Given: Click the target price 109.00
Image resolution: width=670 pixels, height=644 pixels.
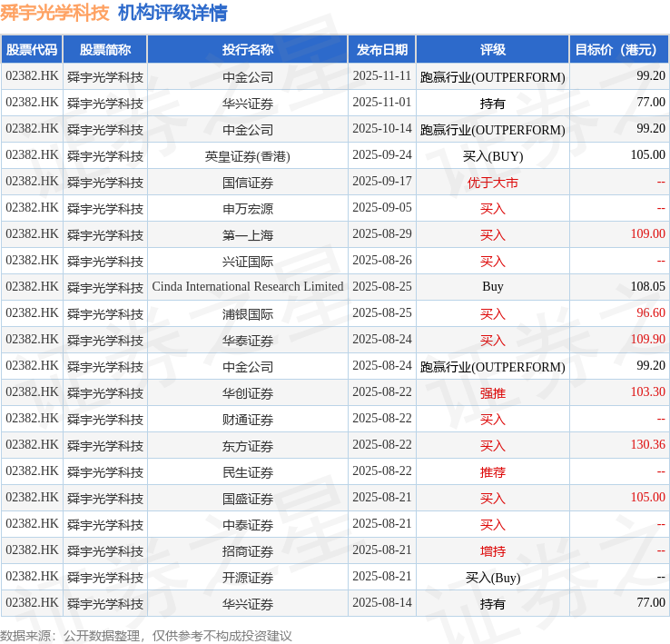Looking at the screenshot, I should coord(648,234).
